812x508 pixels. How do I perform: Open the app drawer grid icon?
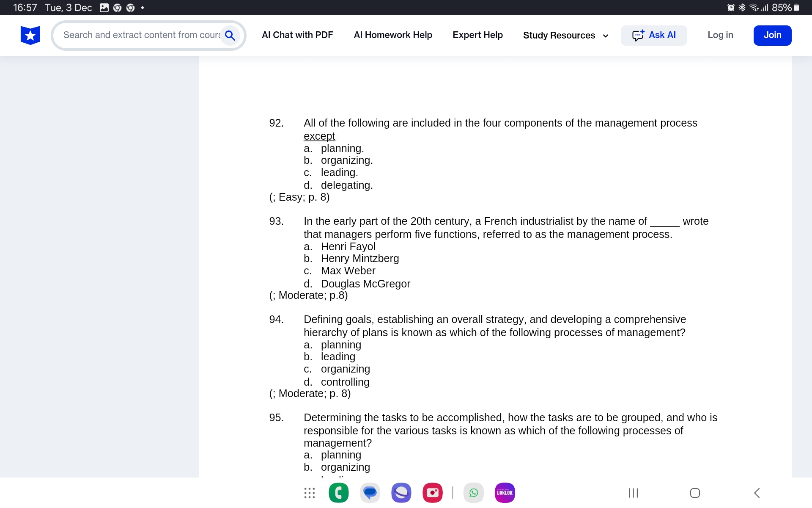309,493
